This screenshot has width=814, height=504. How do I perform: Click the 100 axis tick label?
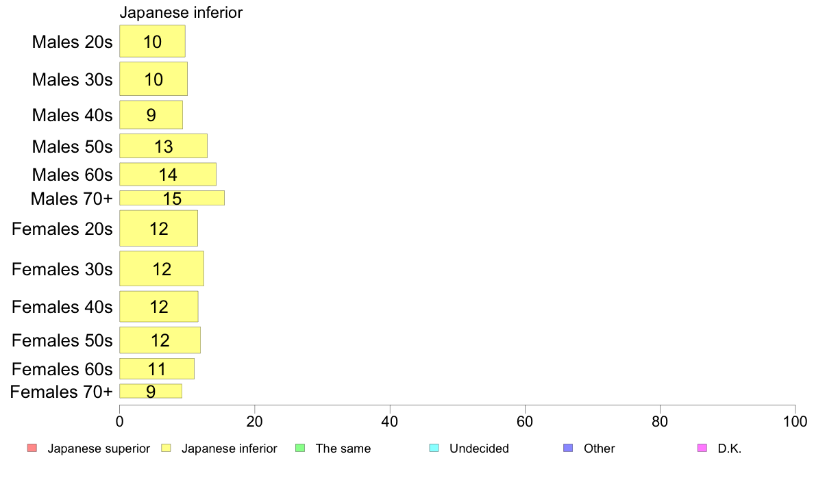(x=795, y=421)
